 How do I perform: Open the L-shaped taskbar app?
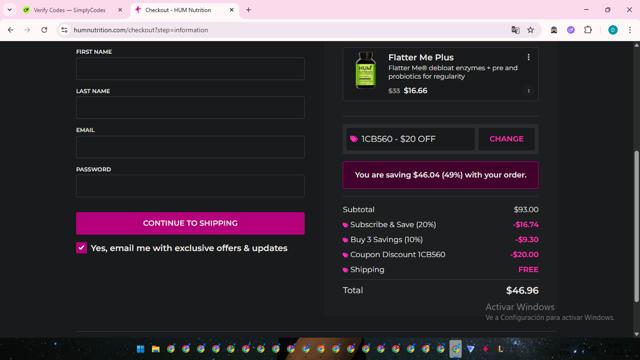(500, 349)
